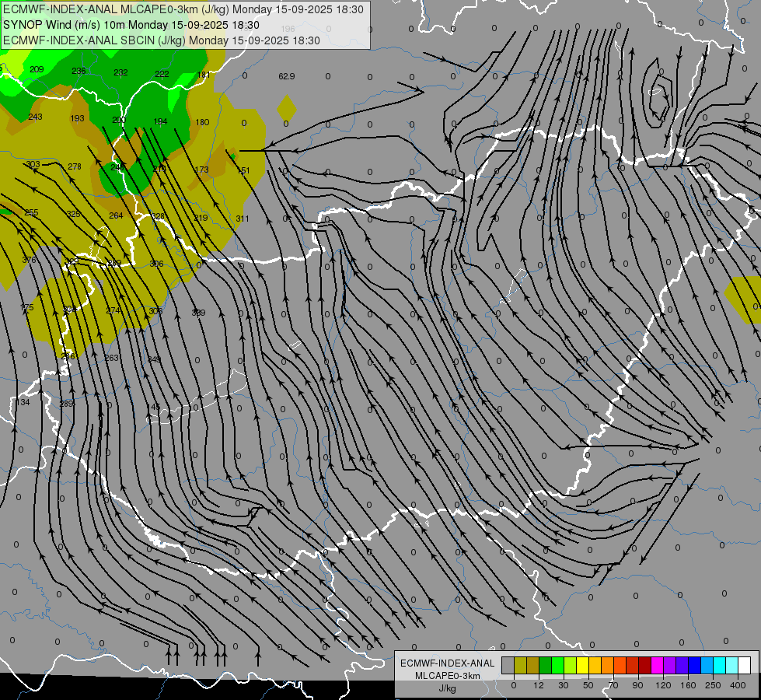Click the map value 219
761x700 pixels.
201,218
